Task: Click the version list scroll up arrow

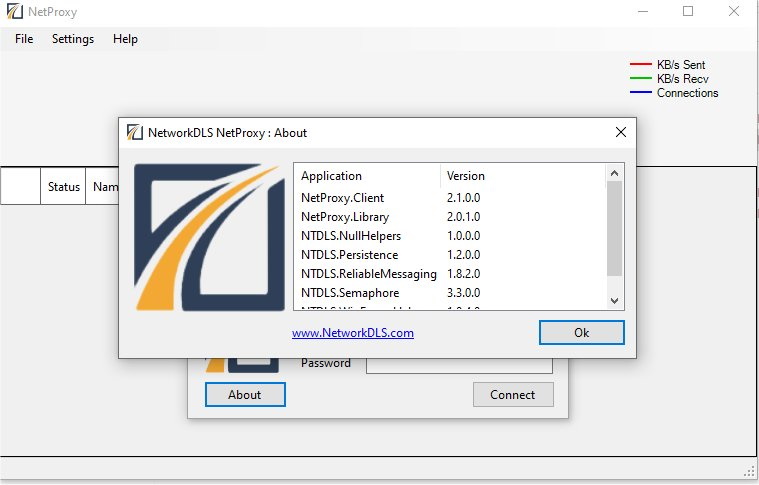Action: click(x=614, y=173)
